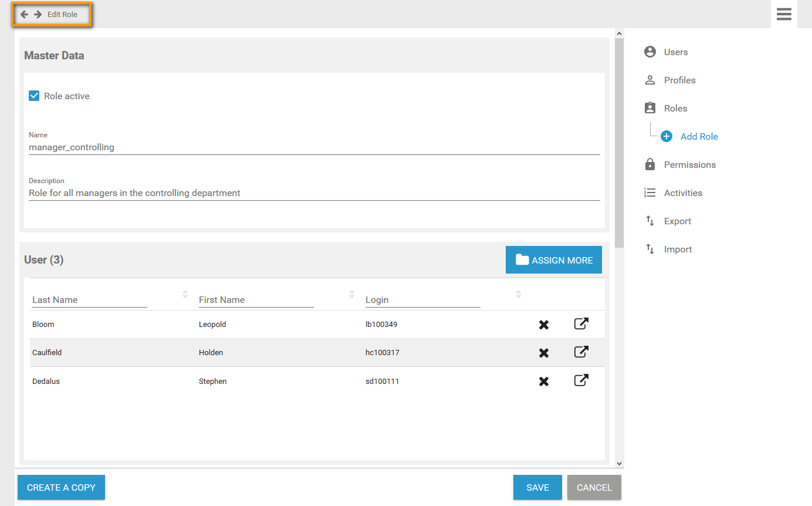Open Leopold Bloom's user details
Screen dimensions: 812x506
pyautogui.click(x=581, y=324)
